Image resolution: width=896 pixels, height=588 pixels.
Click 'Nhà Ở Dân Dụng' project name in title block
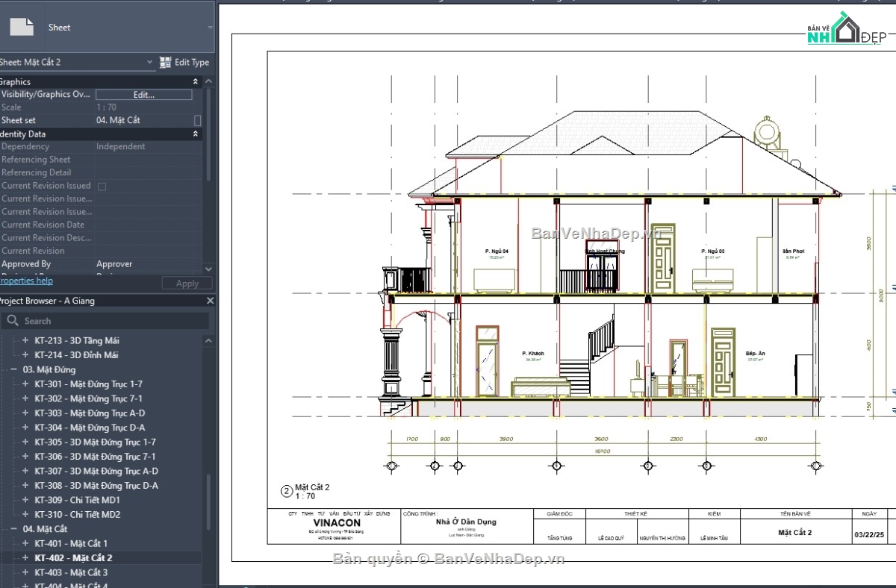tap(466, 522)
